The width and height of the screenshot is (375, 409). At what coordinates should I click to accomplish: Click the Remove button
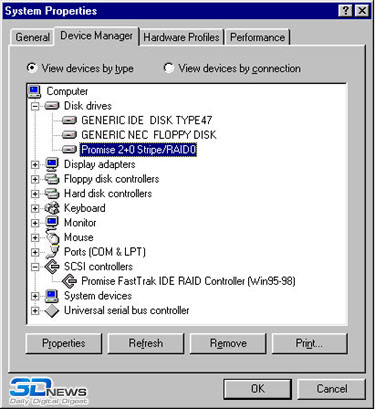click(228, 343)
